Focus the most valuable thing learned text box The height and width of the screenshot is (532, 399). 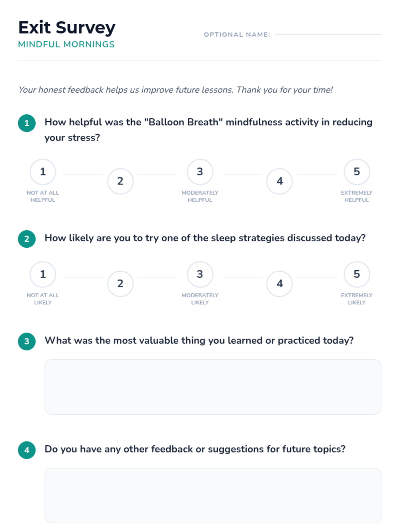(x=213, y=387)
